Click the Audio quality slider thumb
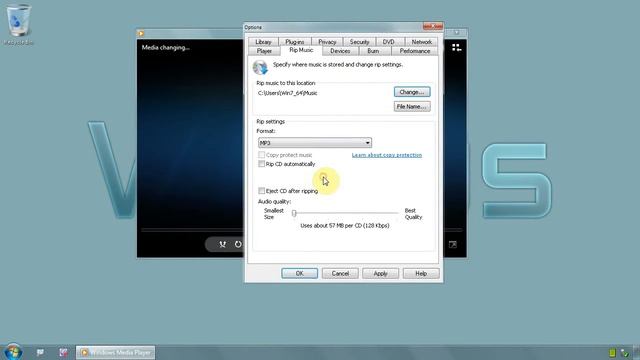 pyautogui.click(x=294, y=213)
